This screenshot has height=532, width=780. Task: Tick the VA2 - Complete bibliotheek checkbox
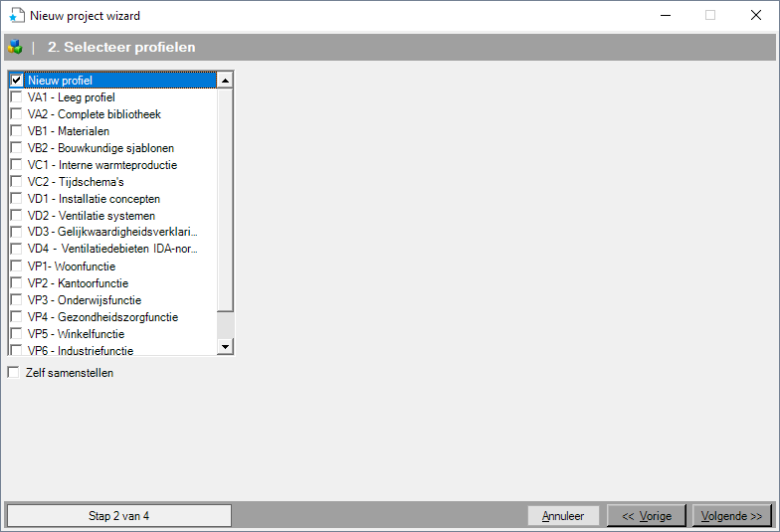tap(16, 114)
